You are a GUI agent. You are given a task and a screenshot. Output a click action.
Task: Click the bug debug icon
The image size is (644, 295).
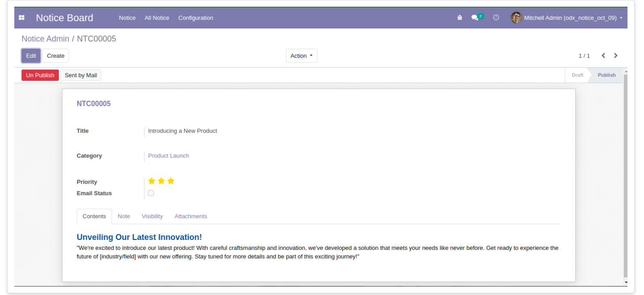tap(460, 18)
